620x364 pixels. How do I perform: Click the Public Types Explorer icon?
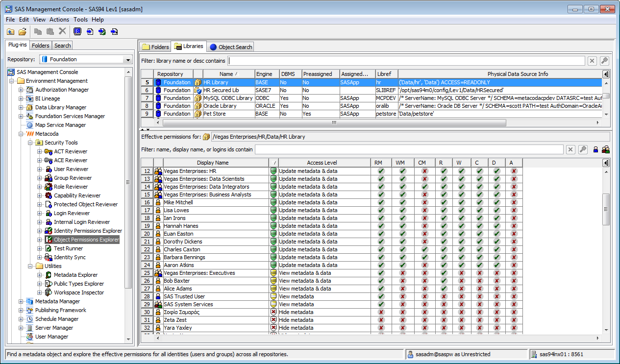point(49,284)
